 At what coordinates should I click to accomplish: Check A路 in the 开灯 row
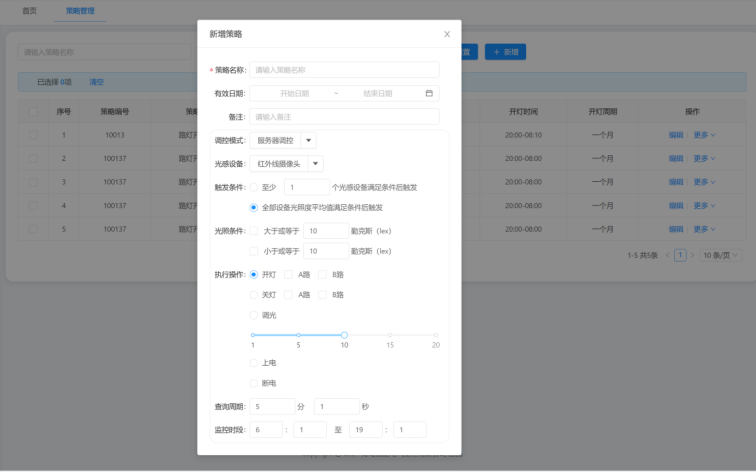pyautogui.click(x=288, y=275)
